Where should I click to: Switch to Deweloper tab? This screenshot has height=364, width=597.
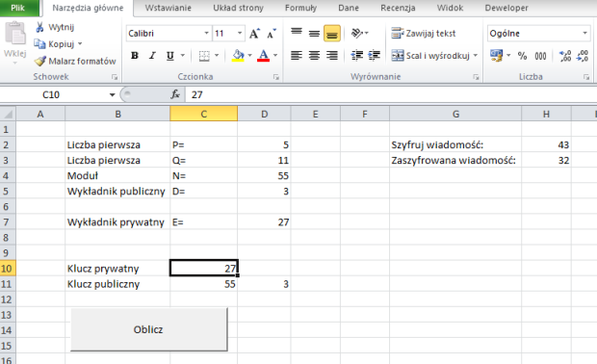(x=506, y=8)
